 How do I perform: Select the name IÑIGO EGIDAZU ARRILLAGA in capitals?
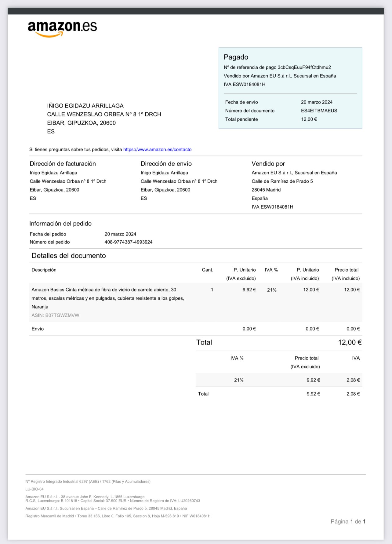(85, 106)
